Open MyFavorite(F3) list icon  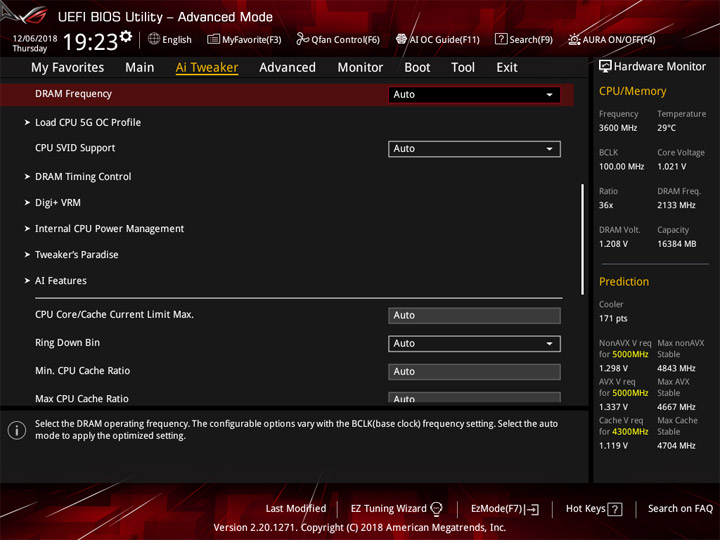(213, 39)
